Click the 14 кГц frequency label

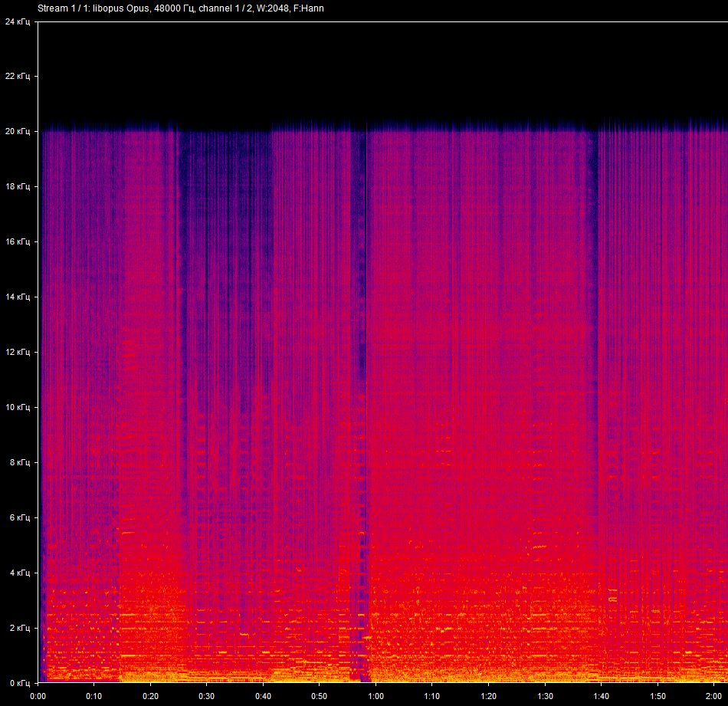(18, 297)
